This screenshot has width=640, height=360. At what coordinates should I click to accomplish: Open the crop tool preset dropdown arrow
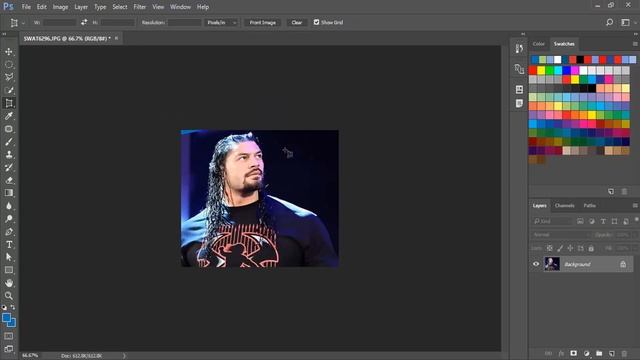click(23, 23)
